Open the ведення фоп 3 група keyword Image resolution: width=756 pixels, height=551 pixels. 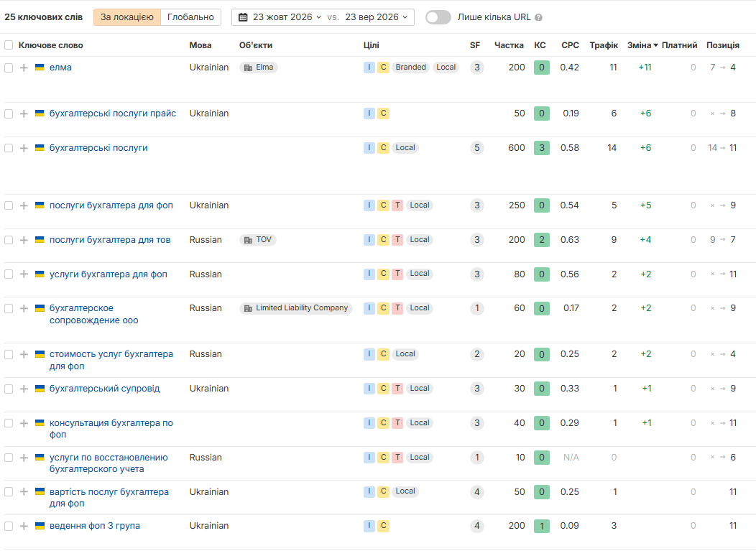click(x=95, y=526)
